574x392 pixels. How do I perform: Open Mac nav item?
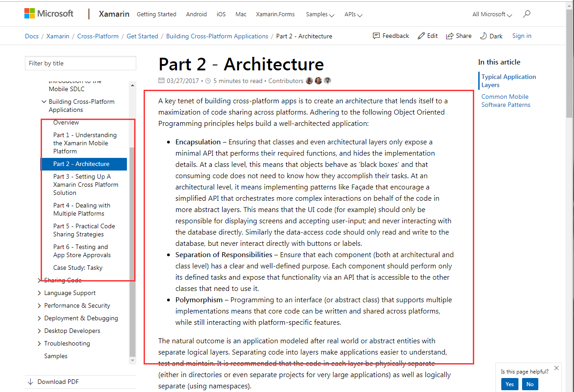pyautogui.click(x=241, y=14)
